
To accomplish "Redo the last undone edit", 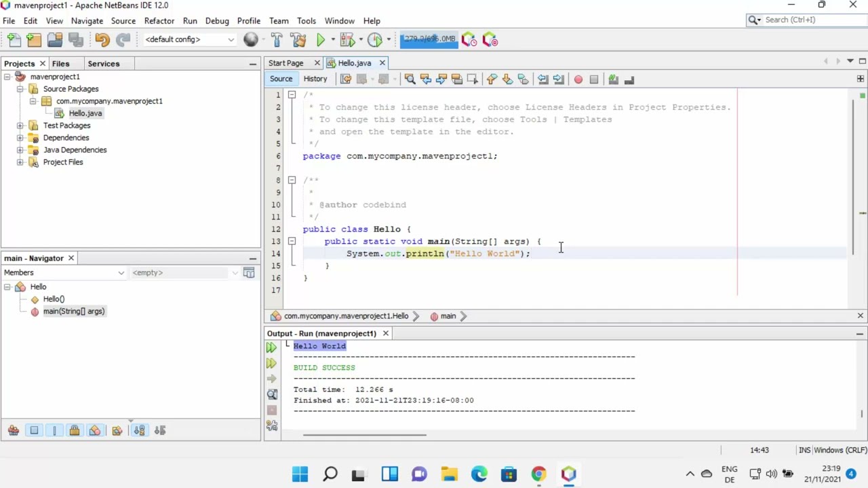I will click(123, 40).
